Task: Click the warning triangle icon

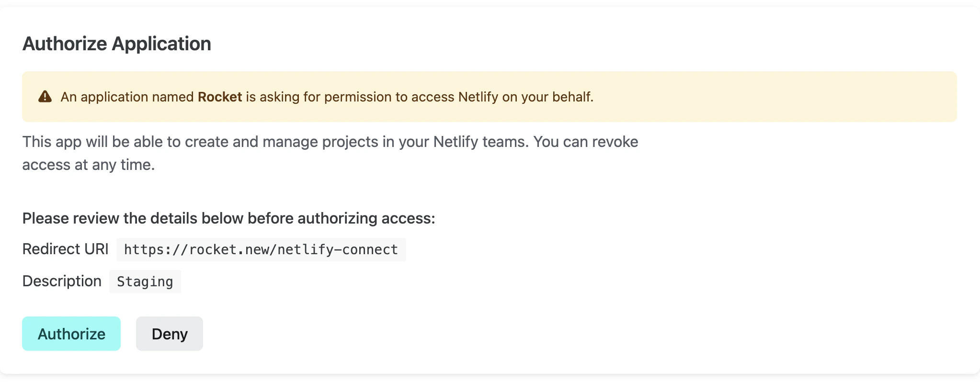Action: click(x=45, y=96)
